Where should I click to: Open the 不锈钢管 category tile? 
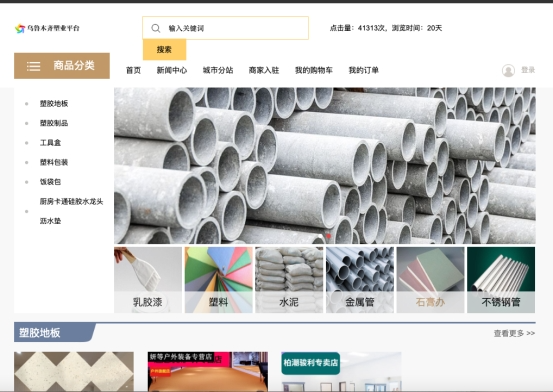[x=501, y=280]
